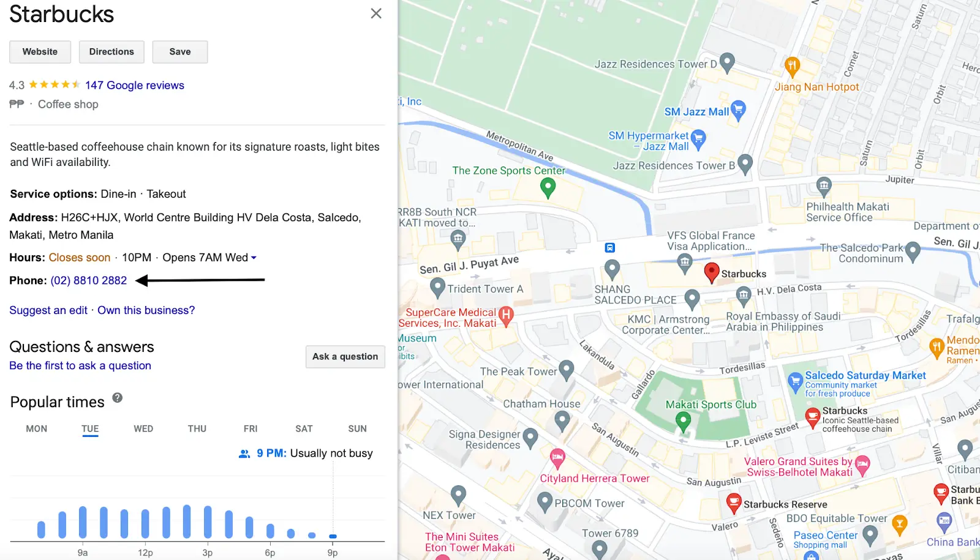The width and height of the screenshot is (980, 560).
Task: Select the Makati Sports Club green pin
Action: click(x=683, y=421)
